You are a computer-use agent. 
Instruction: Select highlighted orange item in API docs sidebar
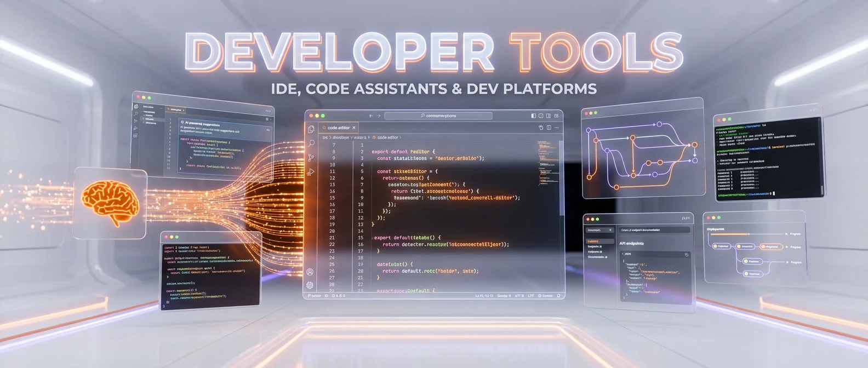tap(599, 241)
